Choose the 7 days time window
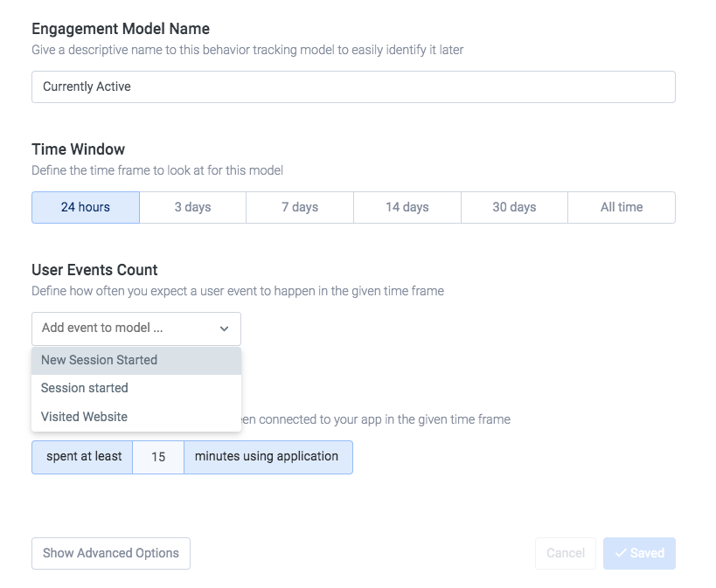This screenshot has height=588, width=716. 300,207
